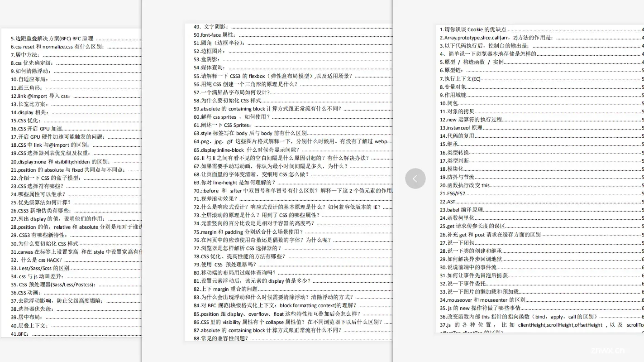Image resolution: width=644 pixels, height=362 pixels.
Task: Click the entry '7.居中方法:' on left page
Action: [x=76, y=55]
